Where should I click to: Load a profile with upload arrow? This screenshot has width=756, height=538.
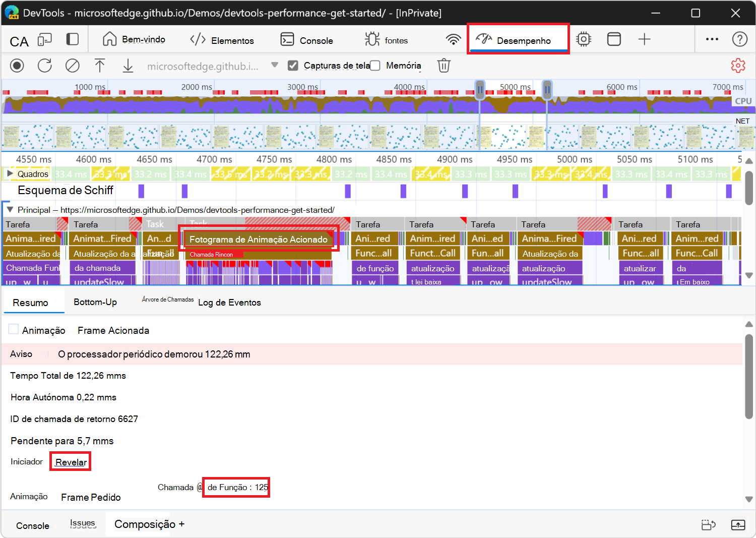100,66
